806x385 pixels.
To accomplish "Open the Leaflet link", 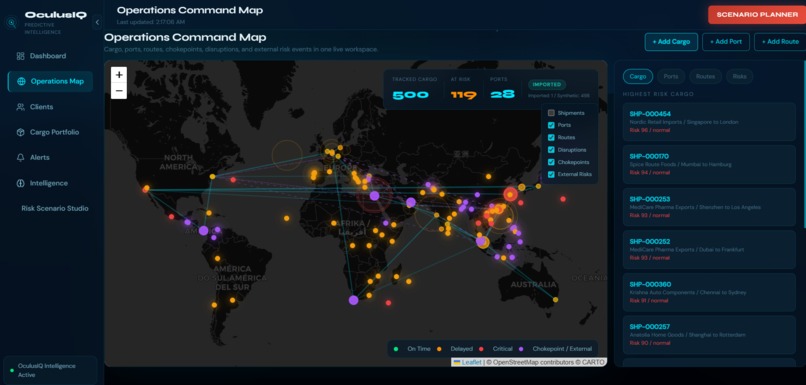I will click(471, 362).
